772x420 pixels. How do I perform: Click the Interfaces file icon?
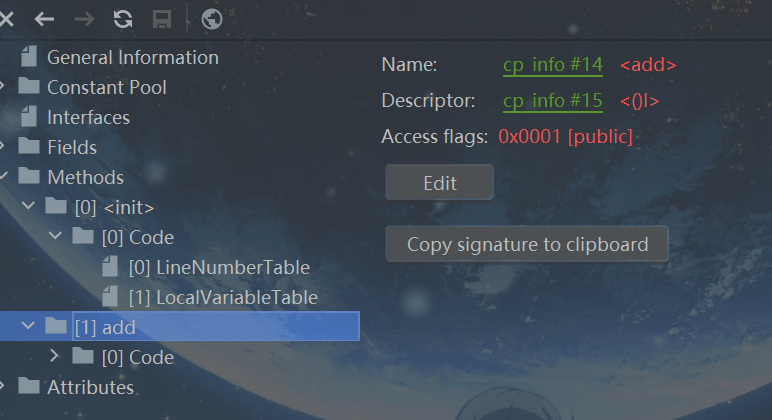pos(28,117)
